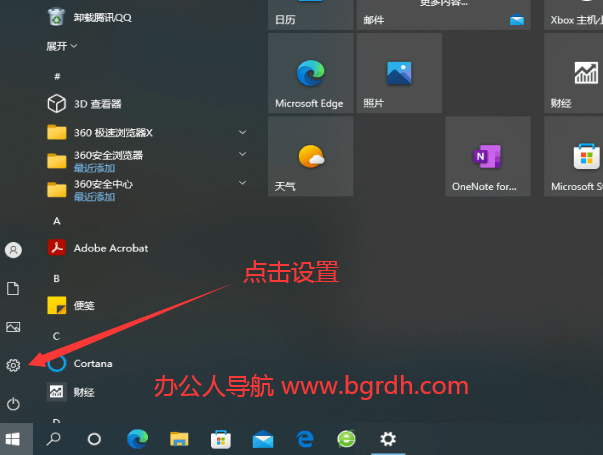Launch 3D 查看器 from app list
Screen dimensions: 603x455
pos(85,104)
